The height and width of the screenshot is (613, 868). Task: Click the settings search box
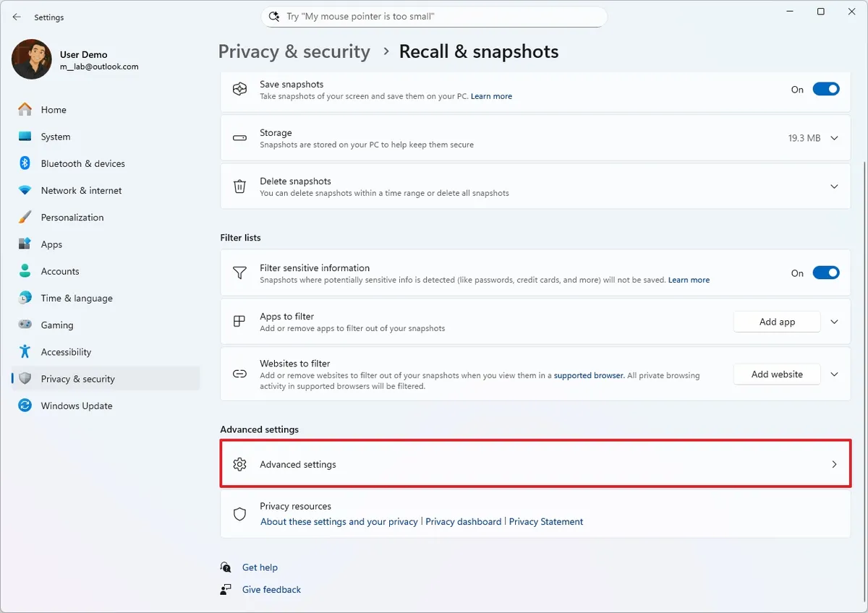pyautogui.click(x=434, y=16)
